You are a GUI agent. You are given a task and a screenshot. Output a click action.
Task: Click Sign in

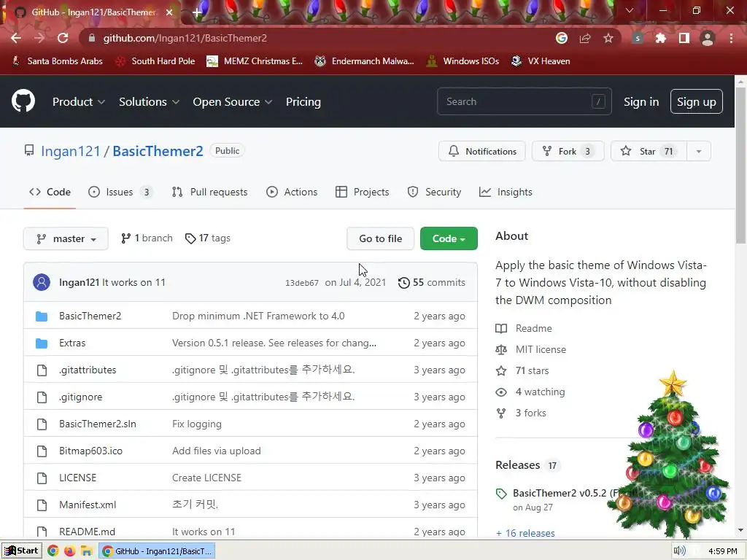click(641, 102)
